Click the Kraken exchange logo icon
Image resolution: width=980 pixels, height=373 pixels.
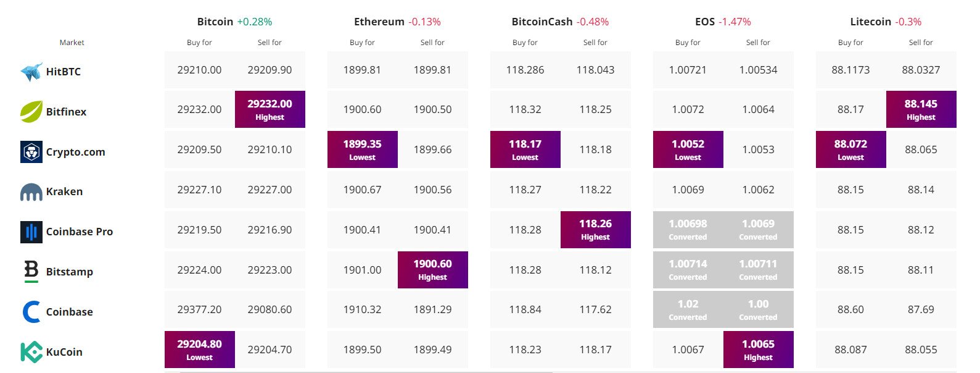point(31,192)
